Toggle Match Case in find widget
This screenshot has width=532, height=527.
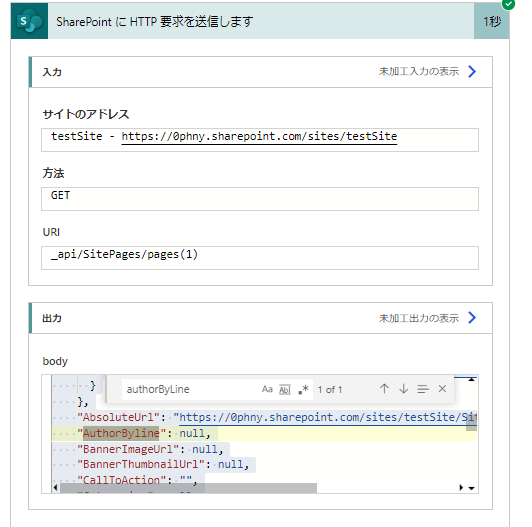click(267, 389)
